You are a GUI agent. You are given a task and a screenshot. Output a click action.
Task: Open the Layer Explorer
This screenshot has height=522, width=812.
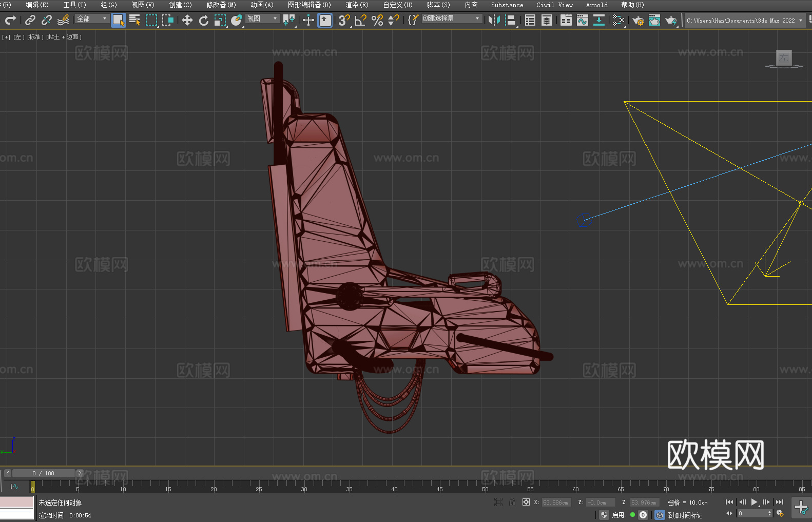(547, 20)
